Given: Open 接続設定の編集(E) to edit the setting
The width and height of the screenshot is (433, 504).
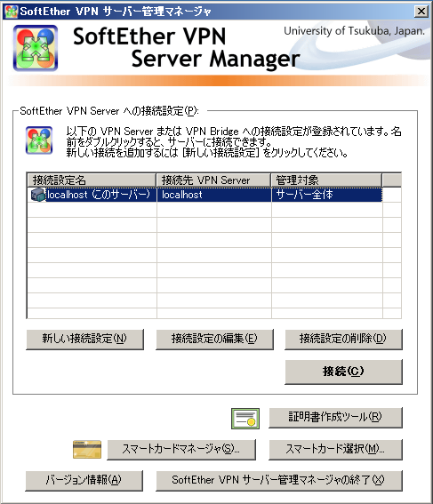Looking at the screenshot, I should point(214,339).
